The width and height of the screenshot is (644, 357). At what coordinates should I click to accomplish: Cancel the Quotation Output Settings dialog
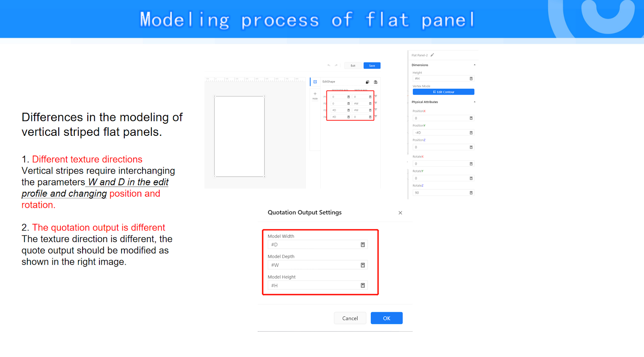tap(350, 318)
